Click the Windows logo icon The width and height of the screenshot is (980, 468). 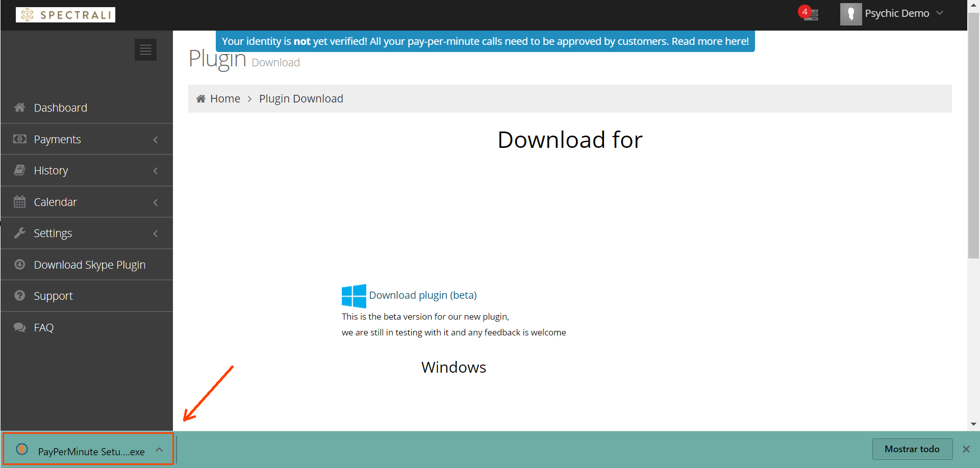click(354, 296)
